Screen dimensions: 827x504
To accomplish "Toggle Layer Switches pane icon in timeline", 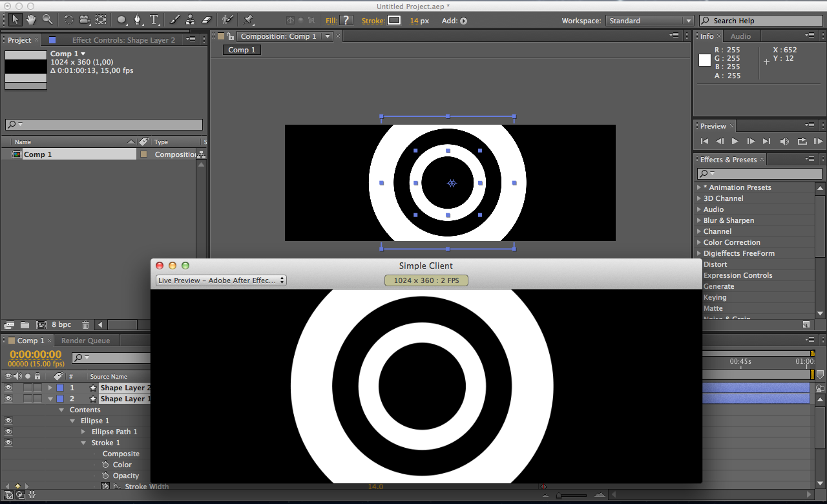I will [x=7, y=495].
